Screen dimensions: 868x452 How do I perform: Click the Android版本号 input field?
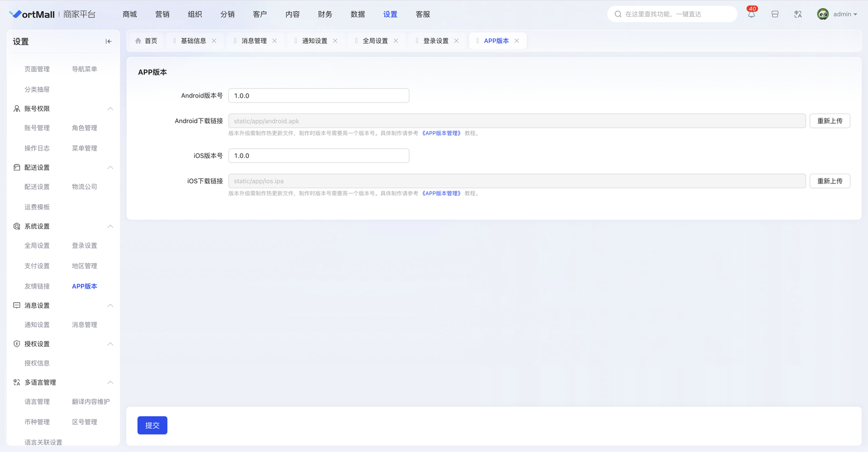318,96
